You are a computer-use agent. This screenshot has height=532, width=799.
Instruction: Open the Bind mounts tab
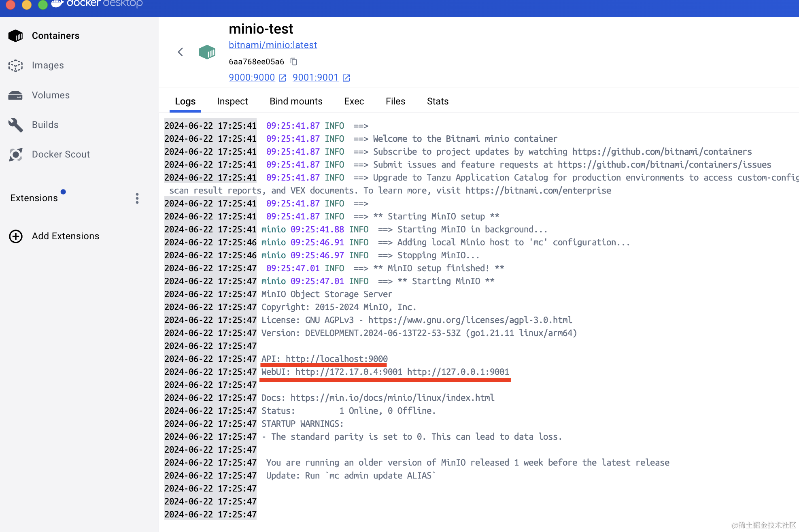(296, 101)
